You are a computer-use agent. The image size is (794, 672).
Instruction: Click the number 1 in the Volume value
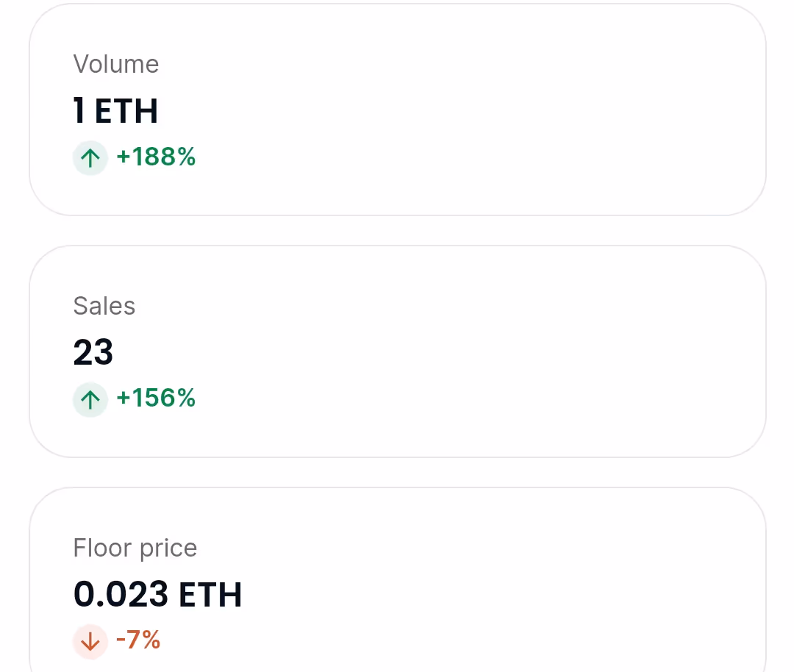pos(79,111)
